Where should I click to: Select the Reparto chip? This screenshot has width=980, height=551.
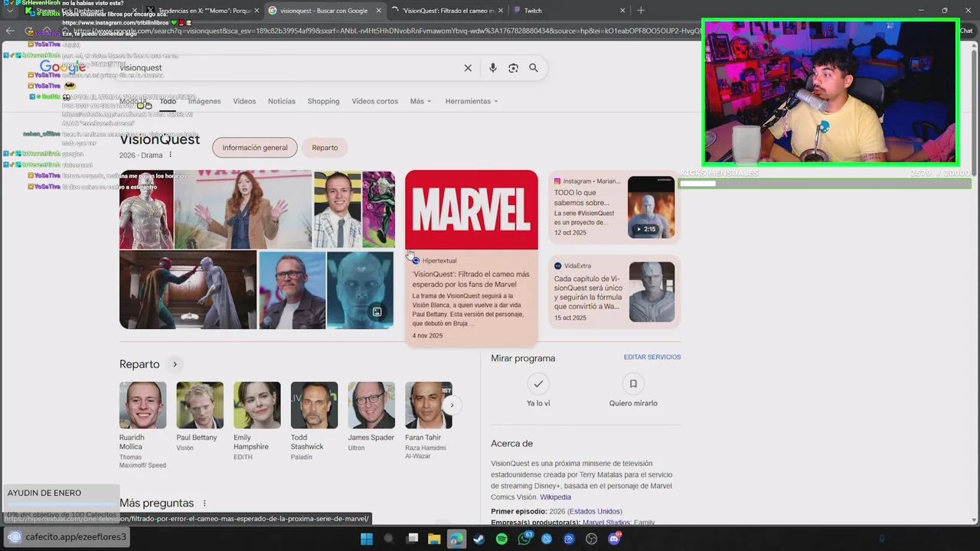325,148
